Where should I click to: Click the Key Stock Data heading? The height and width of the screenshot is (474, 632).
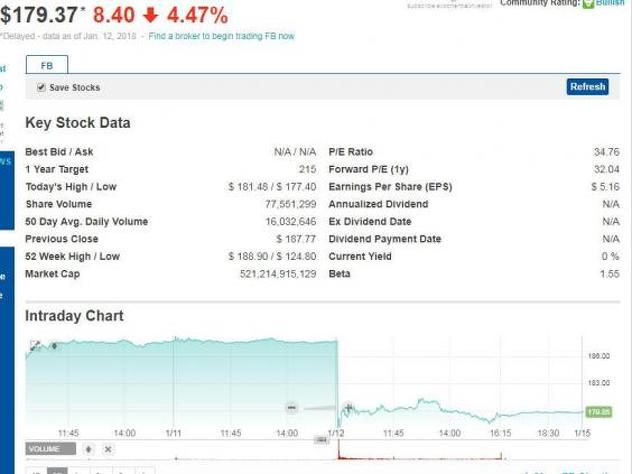[78, 123]
